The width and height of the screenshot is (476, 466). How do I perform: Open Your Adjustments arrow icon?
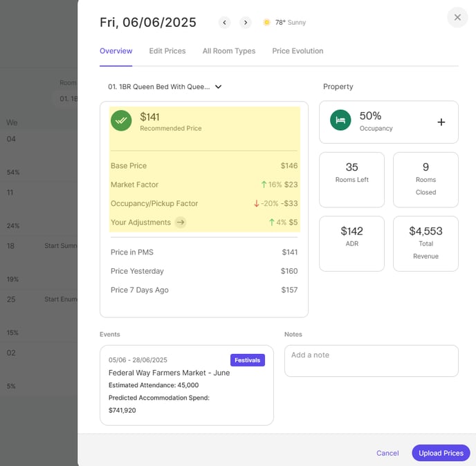pyautogui.click(x=181, y=223)
